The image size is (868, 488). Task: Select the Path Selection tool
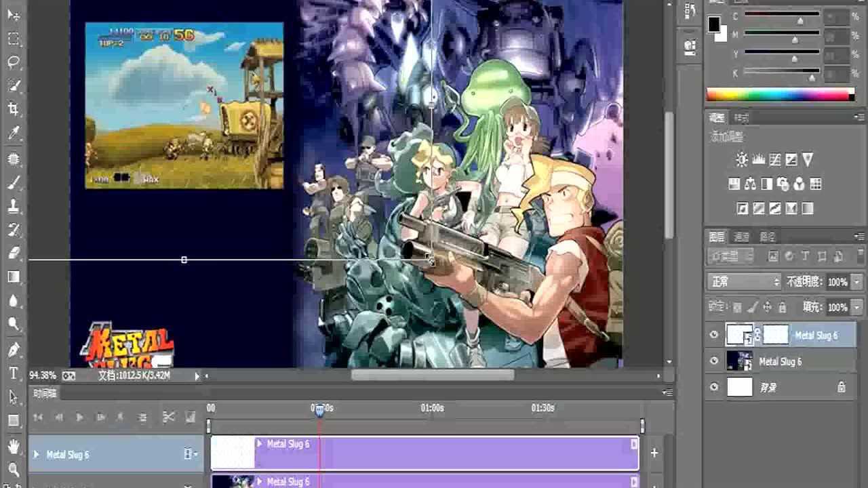pos(14,397)
